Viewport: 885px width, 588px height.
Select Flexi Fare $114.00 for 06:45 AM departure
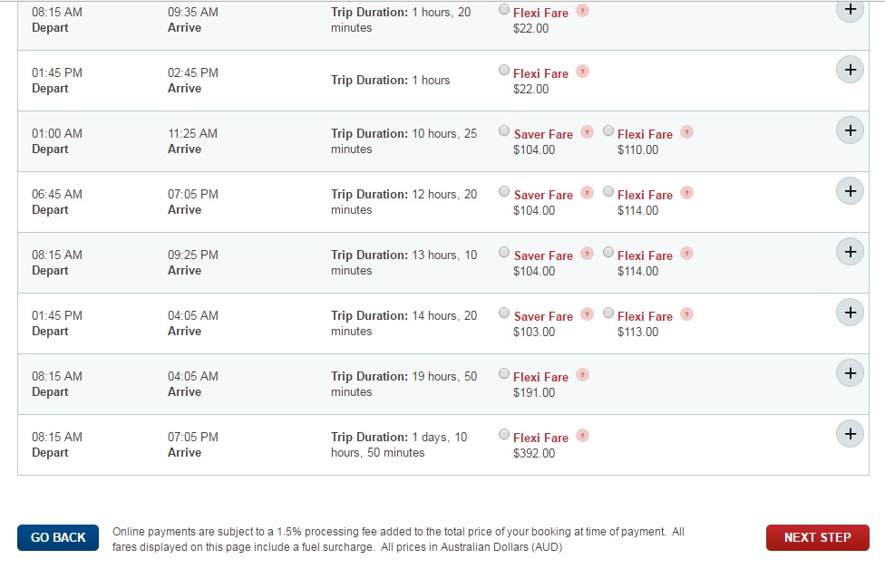[x=608, y=192]
